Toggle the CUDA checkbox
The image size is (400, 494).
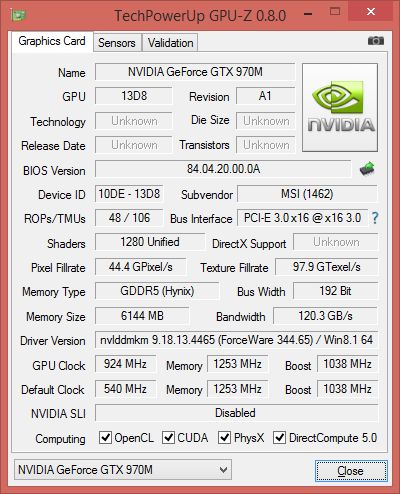point(168,437)
